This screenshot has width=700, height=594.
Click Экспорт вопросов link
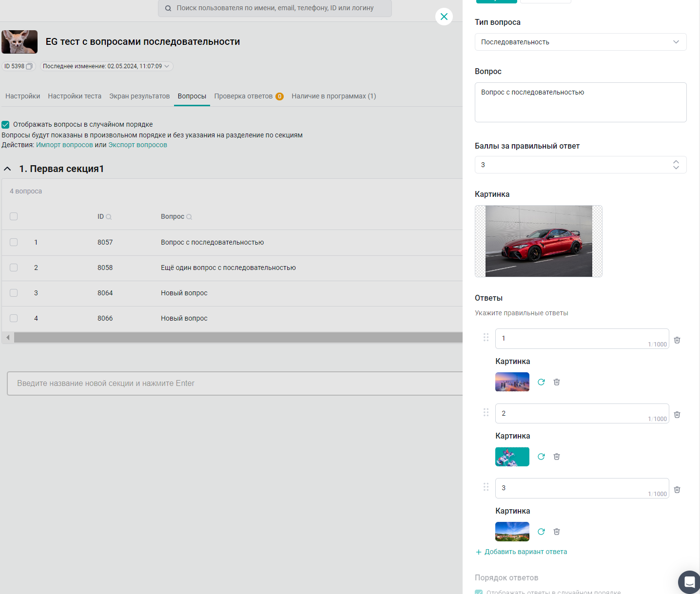point(137,145)
